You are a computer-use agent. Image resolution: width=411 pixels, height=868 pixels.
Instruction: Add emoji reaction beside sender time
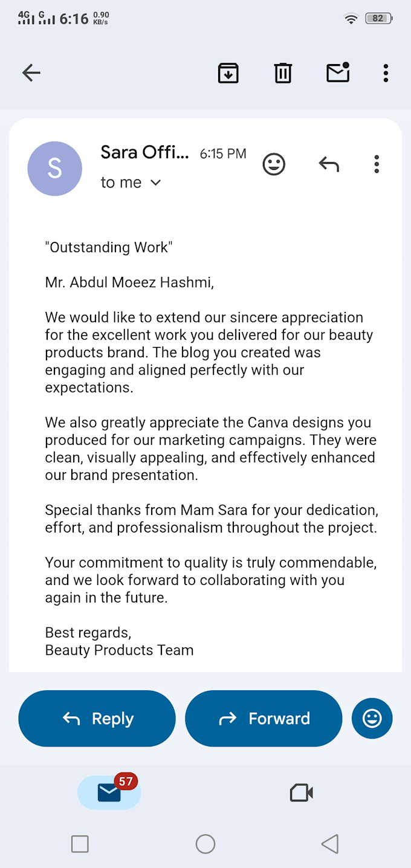click(274, 164)
